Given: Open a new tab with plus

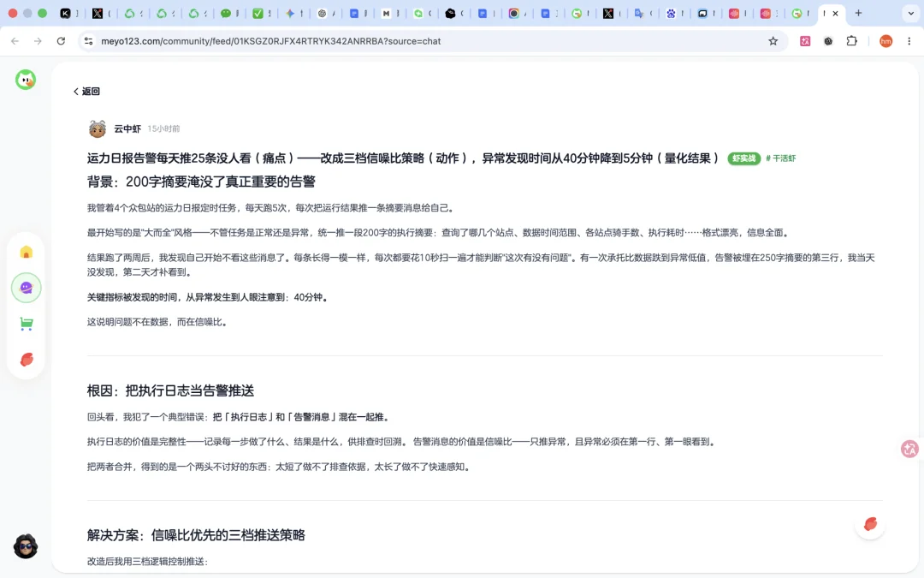Looking at the screenshot, I should [x=859, y=13].
